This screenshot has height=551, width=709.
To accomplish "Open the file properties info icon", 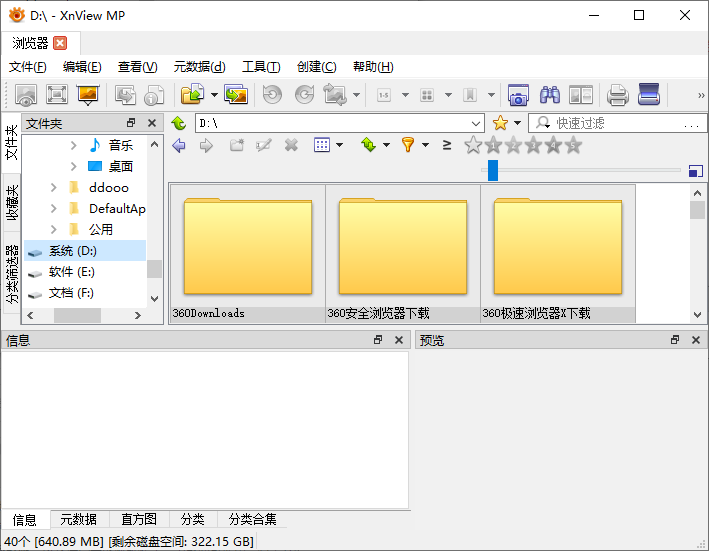I will (154, 95).
